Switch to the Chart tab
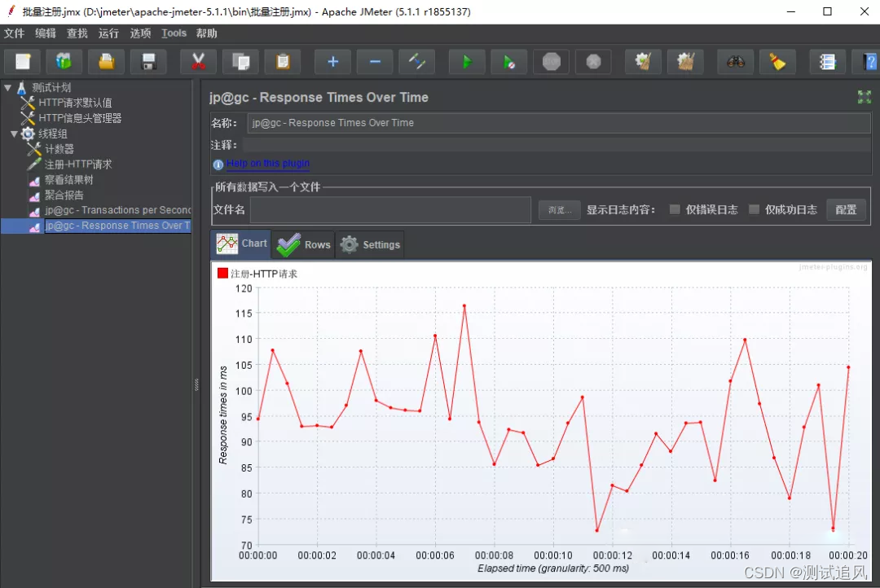The image size is (880, 588). tap(241, 244)
